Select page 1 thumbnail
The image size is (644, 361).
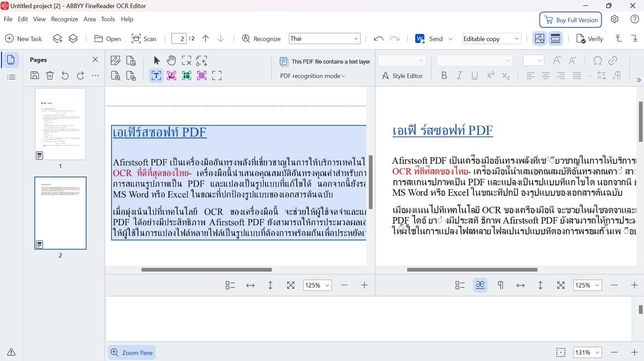tap(60, 124)
